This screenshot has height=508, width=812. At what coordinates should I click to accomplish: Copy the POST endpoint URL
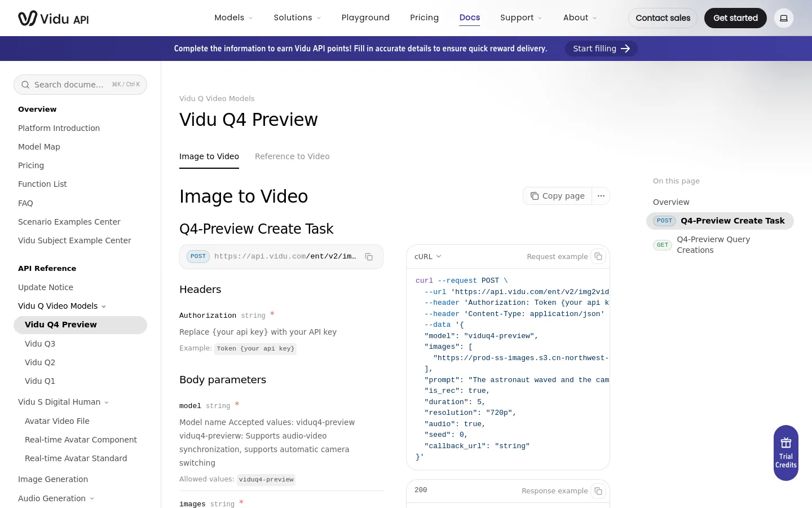(369, 257)
